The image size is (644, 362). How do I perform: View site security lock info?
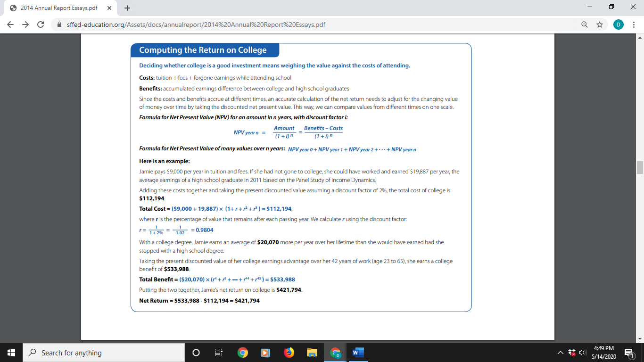tap(59, 25)
